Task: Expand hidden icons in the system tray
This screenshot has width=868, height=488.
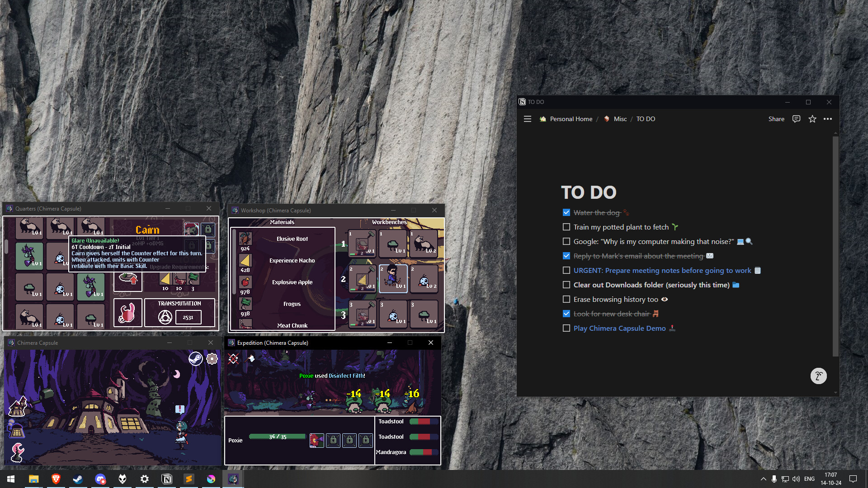Action: point(763,479)
